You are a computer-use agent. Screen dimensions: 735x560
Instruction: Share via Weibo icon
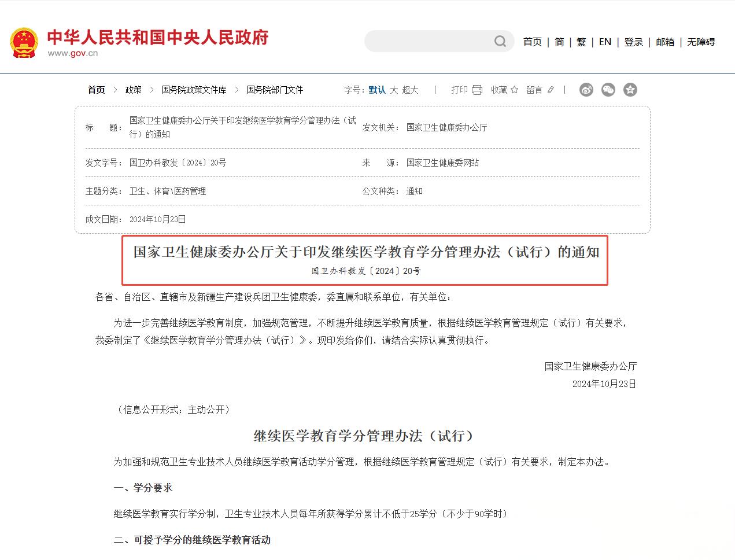coord(586,90)
